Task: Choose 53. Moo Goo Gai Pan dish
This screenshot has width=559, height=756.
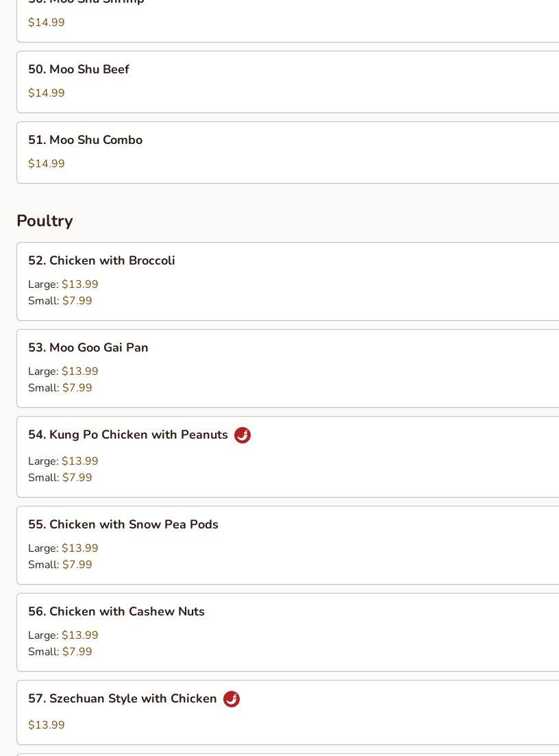Action: point(288,368)
